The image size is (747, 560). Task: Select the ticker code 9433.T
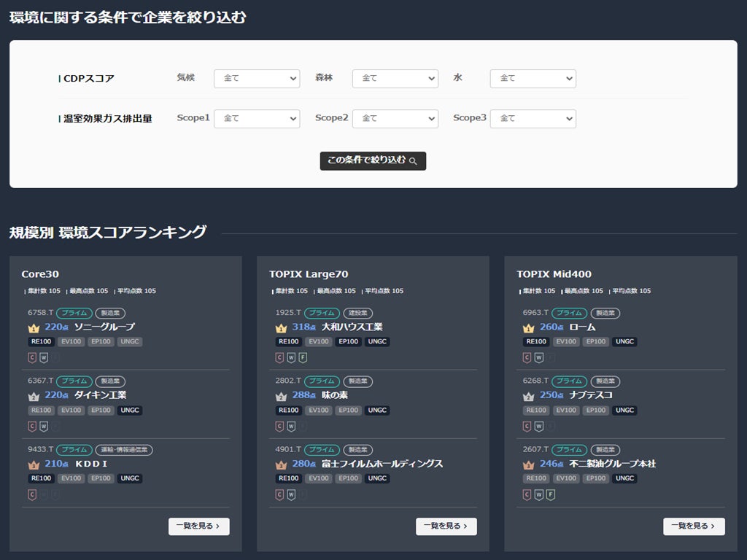click(41, 449)
